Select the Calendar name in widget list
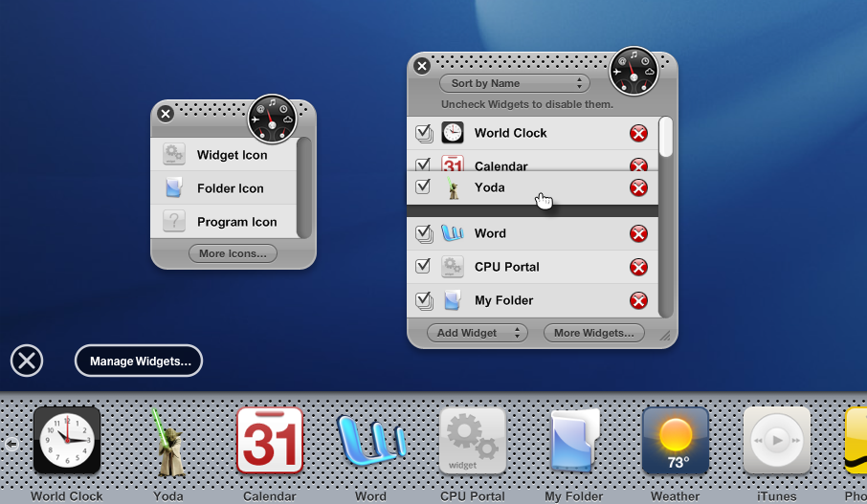The height and width of the screenshot is (504, 867). 500,165
